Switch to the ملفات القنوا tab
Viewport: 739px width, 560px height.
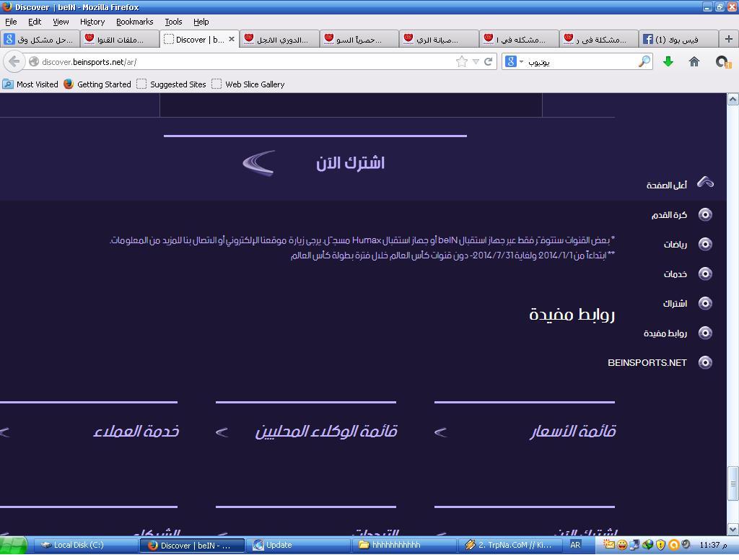120,39
